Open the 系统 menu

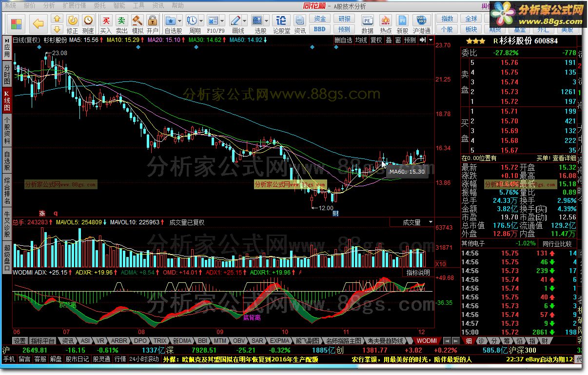10,5
